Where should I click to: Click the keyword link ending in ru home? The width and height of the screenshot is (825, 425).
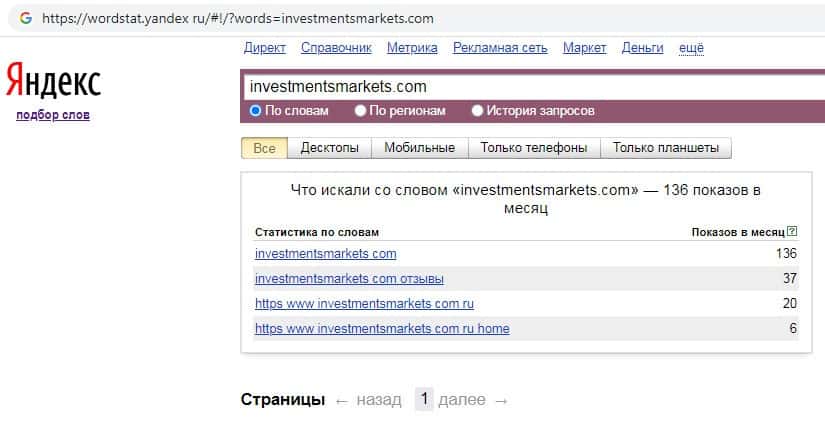pyautogui.click(x=382, y=328)
